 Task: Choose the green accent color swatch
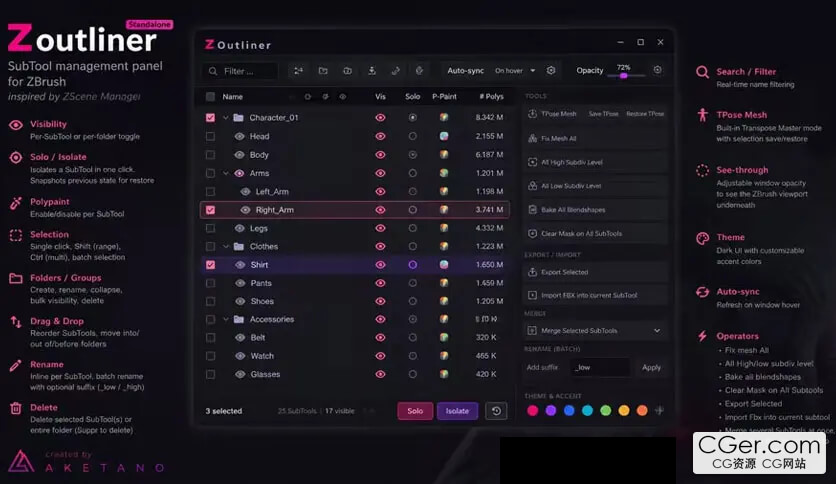pyautogui.click(x=605, y=410)
